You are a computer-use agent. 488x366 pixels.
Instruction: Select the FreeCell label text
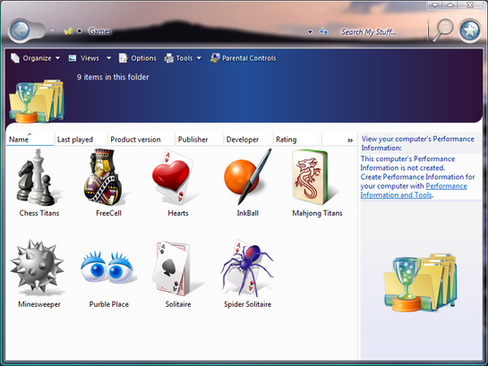tap(109, 213)
